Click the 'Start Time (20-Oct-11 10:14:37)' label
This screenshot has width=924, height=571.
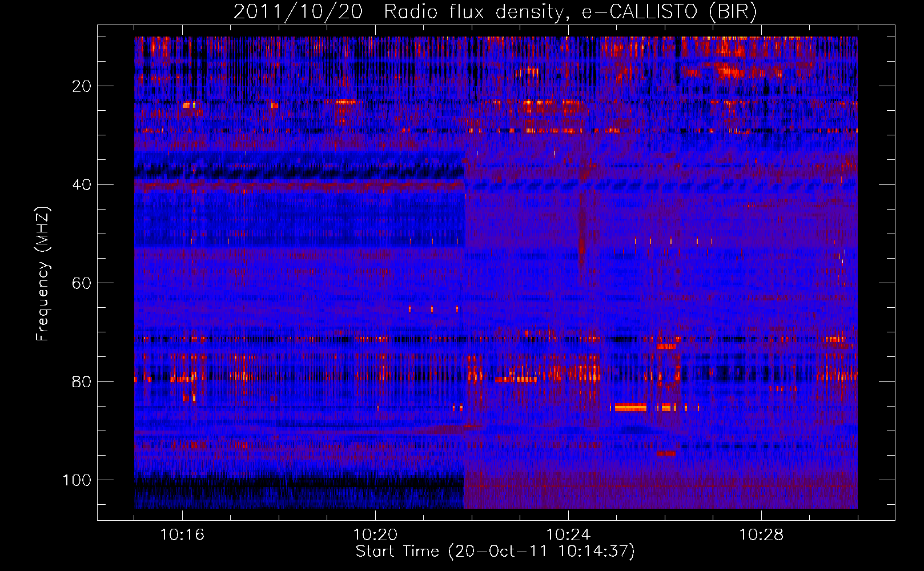click(495, 552)
